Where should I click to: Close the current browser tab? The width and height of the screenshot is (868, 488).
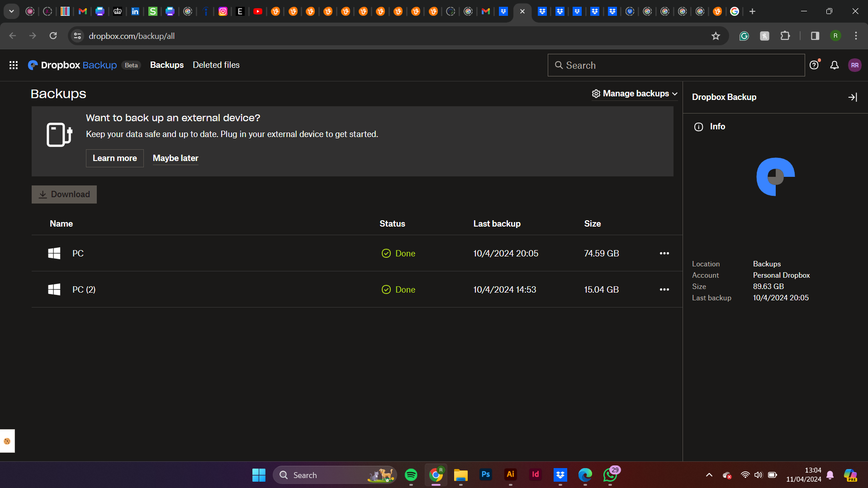coord(522,11)
